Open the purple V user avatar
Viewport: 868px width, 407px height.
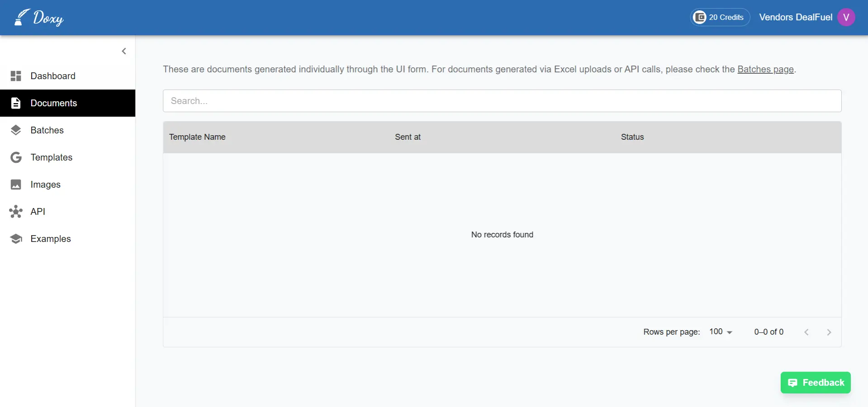pos(846,17)
